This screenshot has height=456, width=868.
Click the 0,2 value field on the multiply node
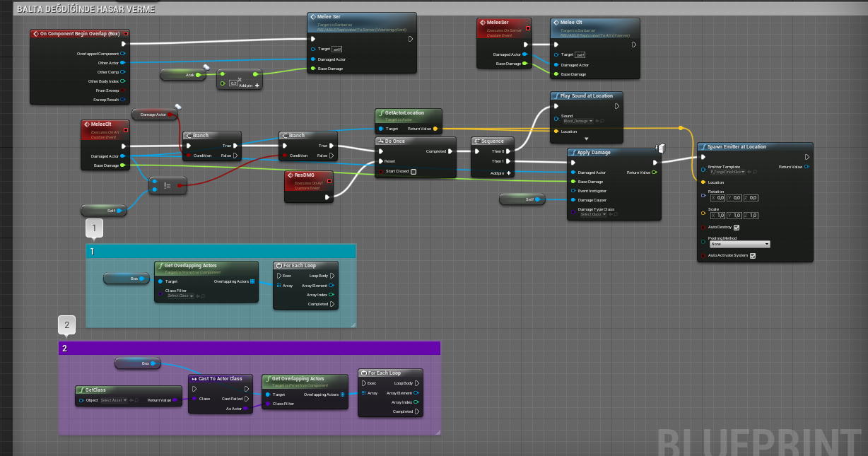click(x=233, y=84)
